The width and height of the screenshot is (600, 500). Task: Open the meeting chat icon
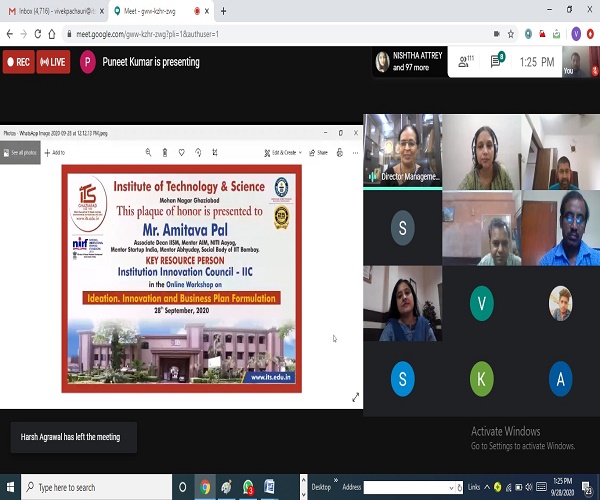[x=497, y=60]
